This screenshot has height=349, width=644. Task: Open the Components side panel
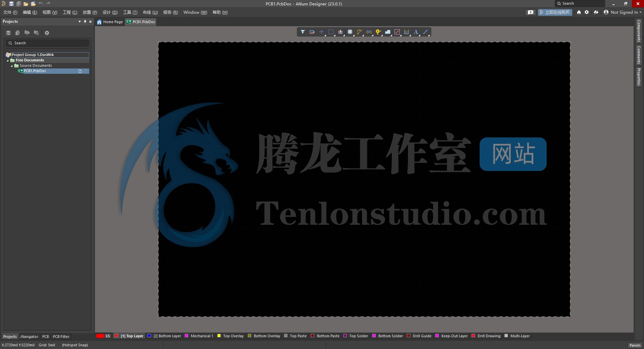point(639,31)
